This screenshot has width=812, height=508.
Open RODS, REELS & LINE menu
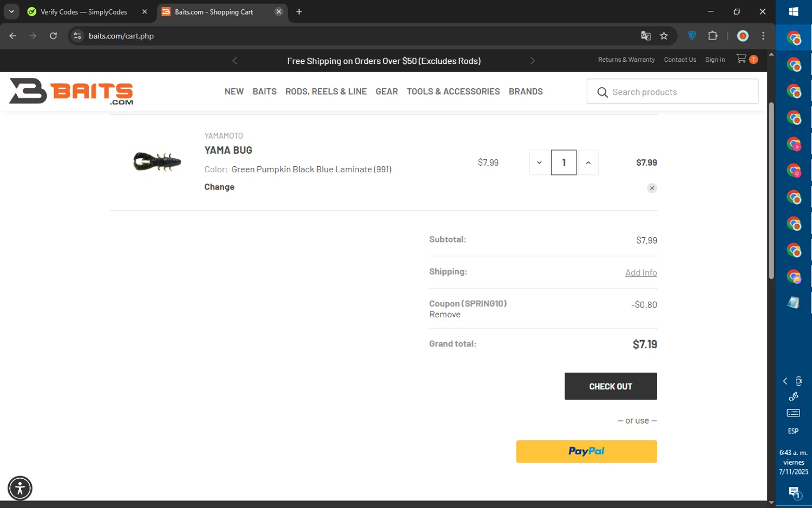point(326,92)
